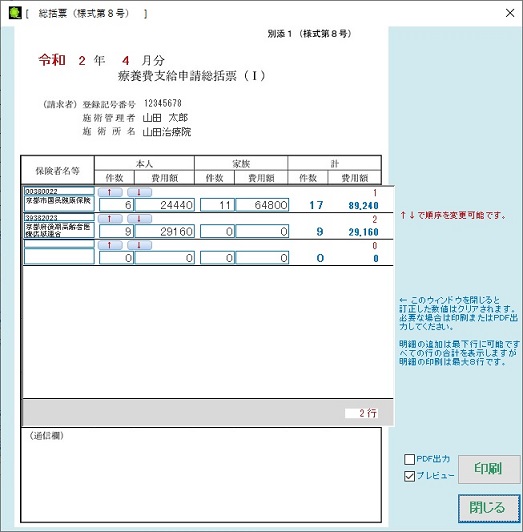Screen dimensions: 523x532
Task: Move the 京都市国民健康保険 row down
Action: (139, 192)
